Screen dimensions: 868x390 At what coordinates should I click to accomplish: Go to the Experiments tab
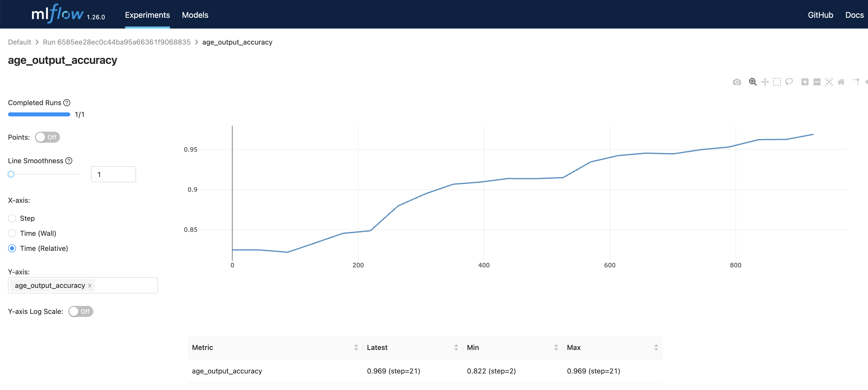click(x=147, y=15)
